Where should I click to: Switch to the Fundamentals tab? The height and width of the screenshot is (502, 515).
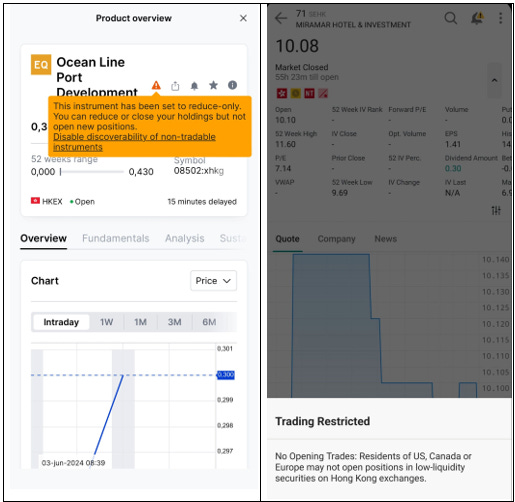pyautogui.click(x=116, y=238)
